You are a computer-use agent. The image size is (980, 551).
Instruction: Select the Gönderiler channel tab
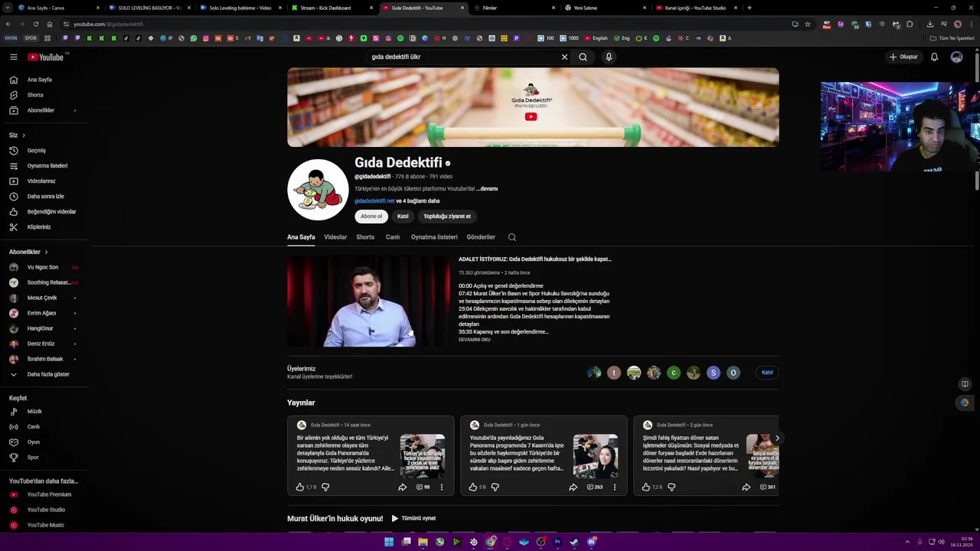coord(481,237)
